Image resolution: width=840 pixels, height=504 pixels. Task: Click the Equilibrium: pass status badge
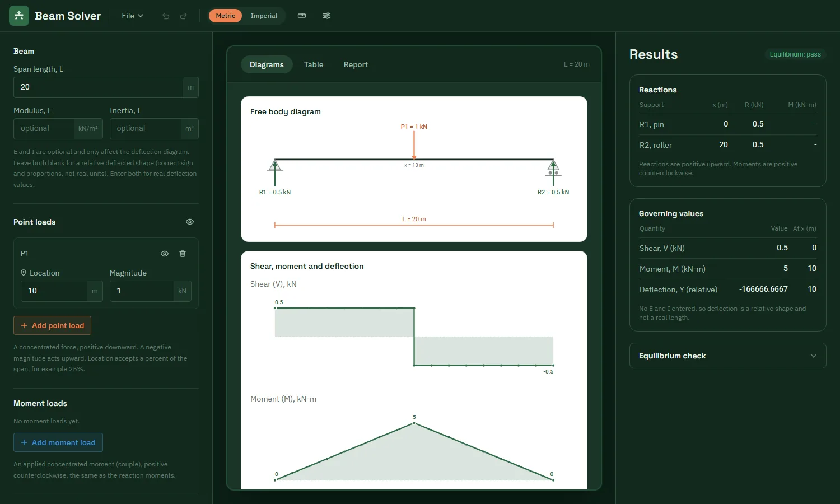pyautogui.click(x=795, y=54)
